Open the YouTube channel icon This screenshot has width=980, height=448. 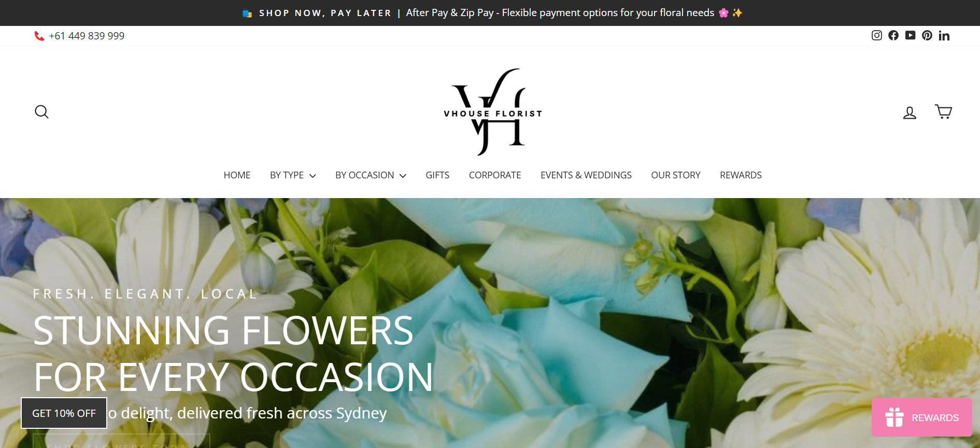(x=911, y=35)
